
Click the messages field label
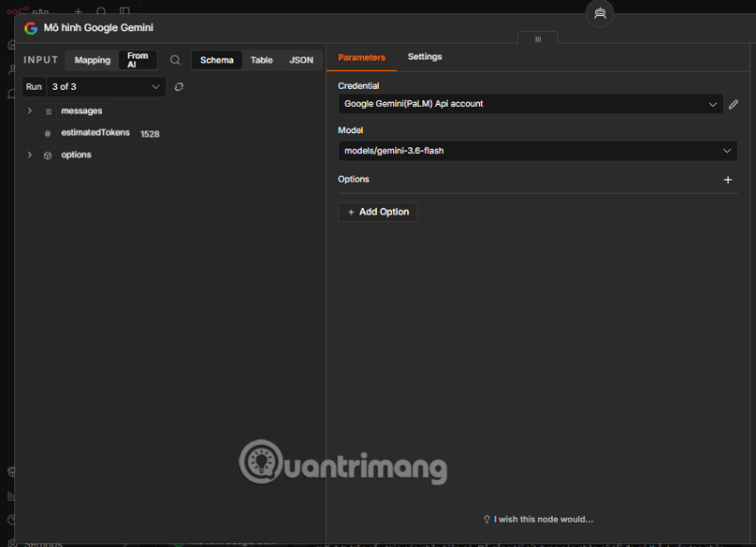pyautogui.click(x=81, y=111)
